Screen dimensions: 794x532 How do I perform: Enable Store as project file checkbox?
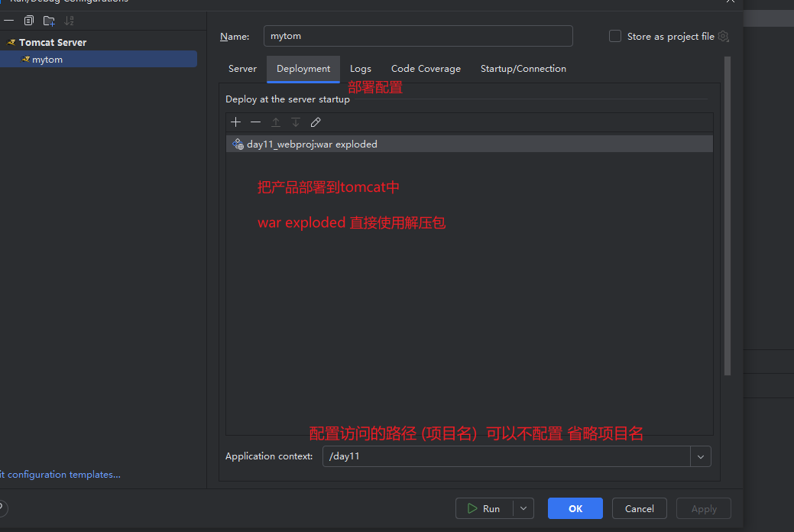coord(614,36)
